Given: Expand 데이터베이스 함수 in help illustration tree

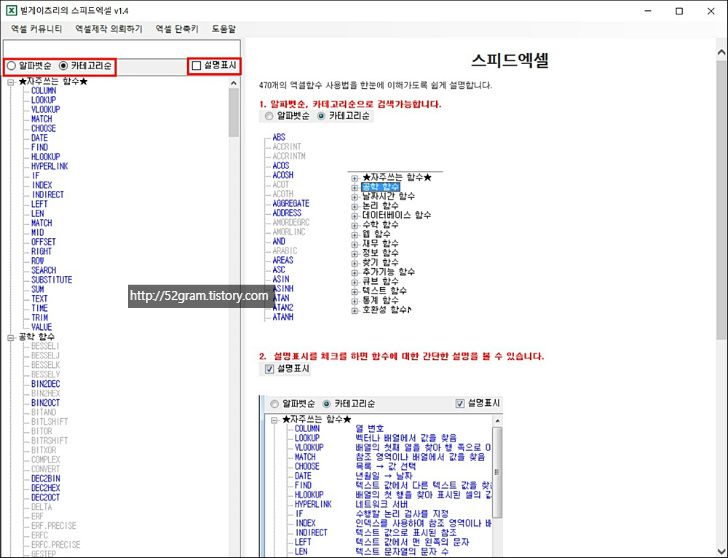Looking at the screenshot, I should click(x=355, y=216).
